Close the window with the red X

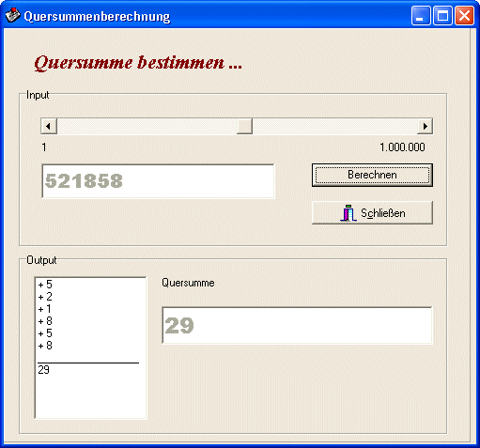click(x=464, y=15)
